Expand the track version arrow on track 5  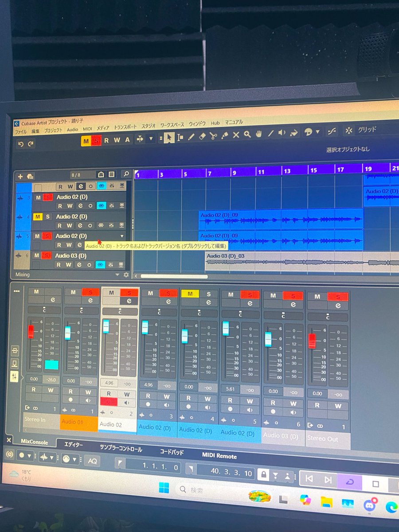coord(122,236)
